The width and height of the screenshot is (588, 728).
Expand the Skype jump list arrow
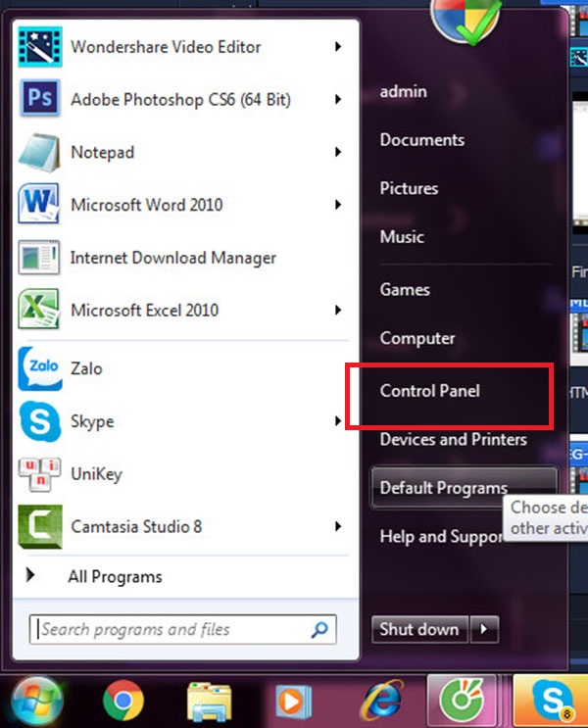click(338, 422)
